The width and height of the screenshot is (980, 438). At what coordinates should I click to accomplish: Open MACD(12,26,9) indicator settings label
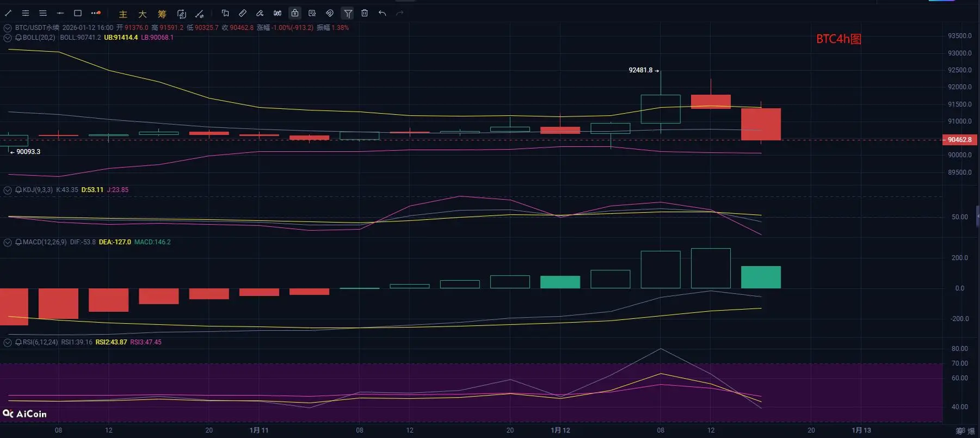coord(45,242)
